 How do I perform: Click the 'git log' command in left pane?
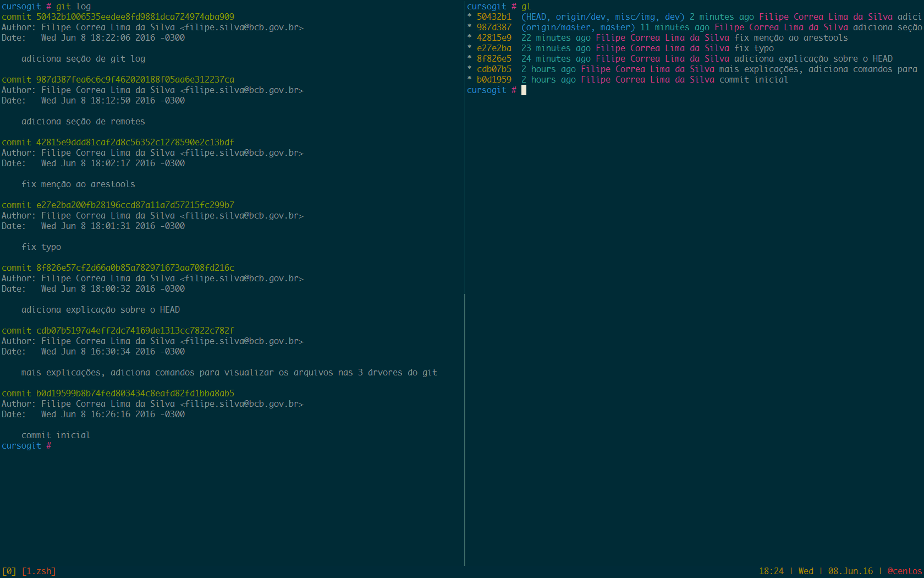73,7
